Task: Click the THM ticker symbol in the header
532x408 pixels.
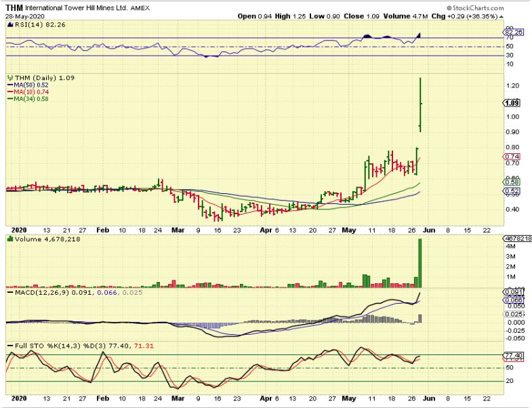Action: 14,8
